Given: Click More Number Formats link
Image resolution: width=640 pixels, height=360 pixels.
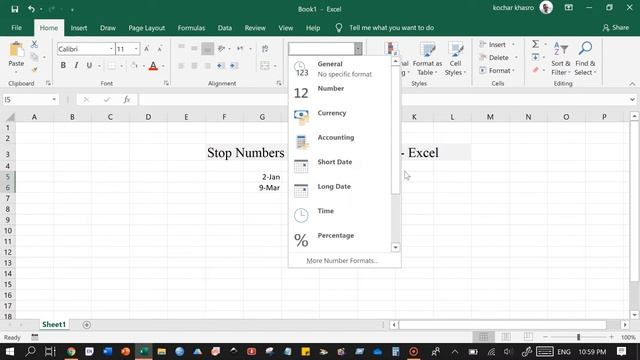Looking at the screenshot, I should pyautogui.click(x=342, y=260).
